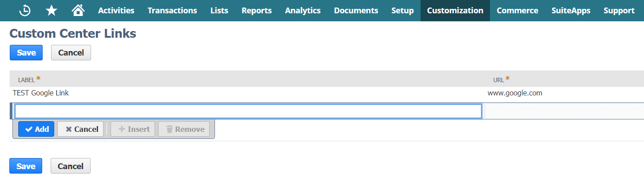Select the Customization menu
The image size is (644, 186).
(x=455, y=11)
